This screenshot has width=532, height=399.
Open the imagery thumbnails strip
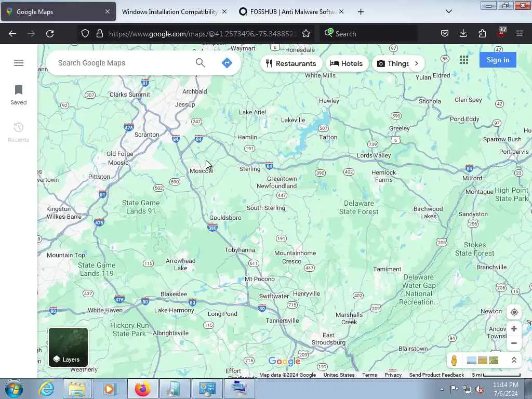482,361
